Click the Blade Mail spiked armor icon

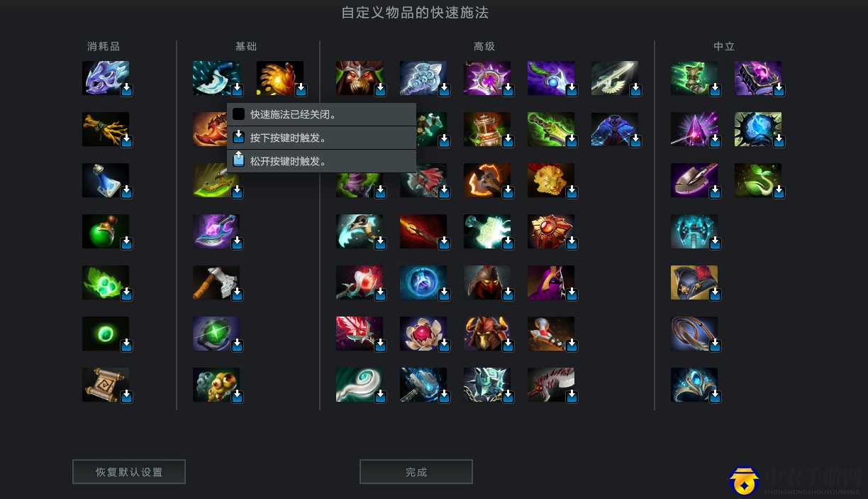coord(487,385)
